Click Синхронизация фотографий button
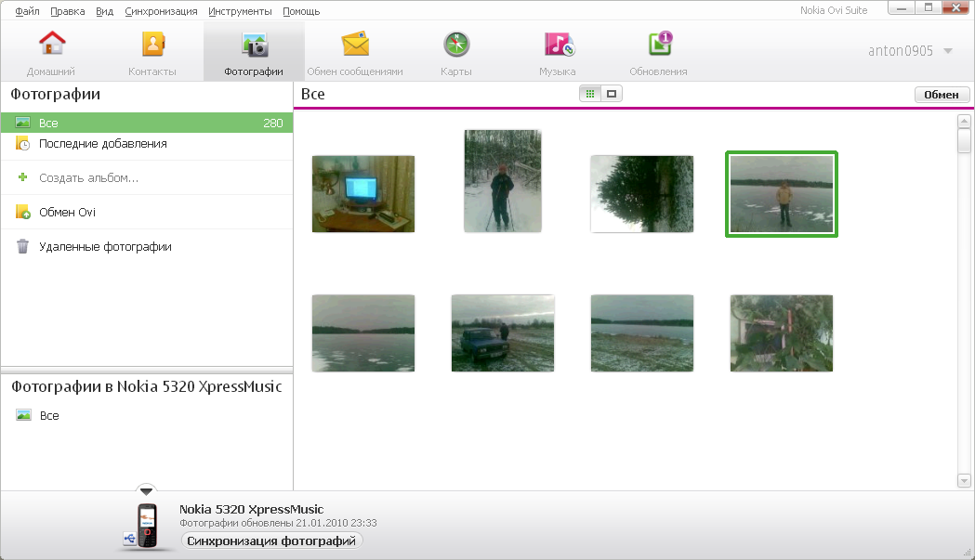 [x=271, y=540]
